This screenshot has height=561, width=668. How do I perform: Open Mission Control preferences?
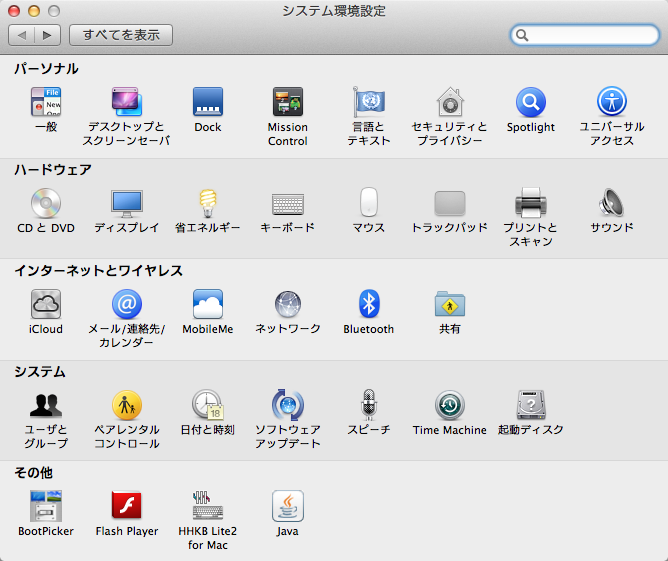click(288, 102)
